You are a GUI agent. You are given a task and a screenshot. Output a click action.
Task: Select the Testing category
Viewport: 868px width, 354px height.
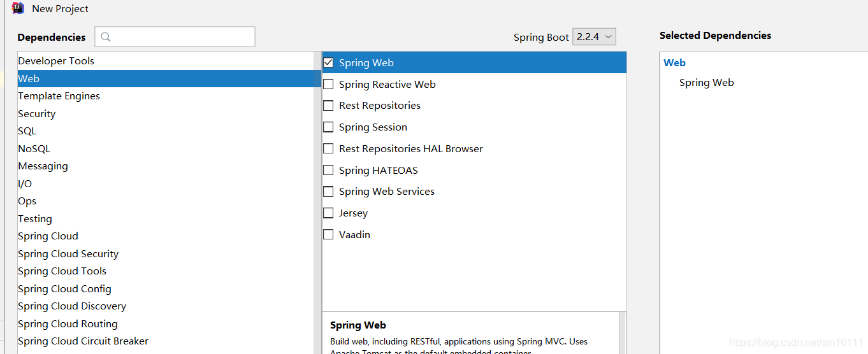[166, 219]
